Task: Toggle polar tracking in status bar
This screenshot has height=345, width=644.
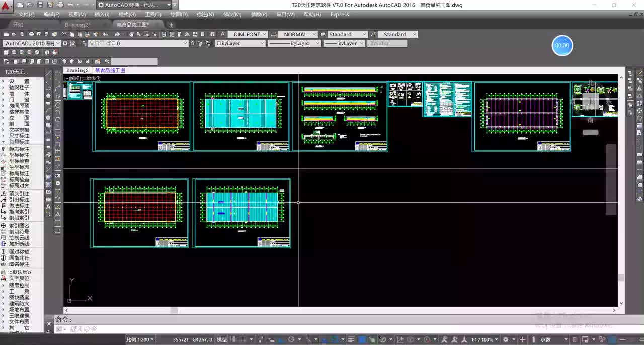Action: (x=292, y=340)
